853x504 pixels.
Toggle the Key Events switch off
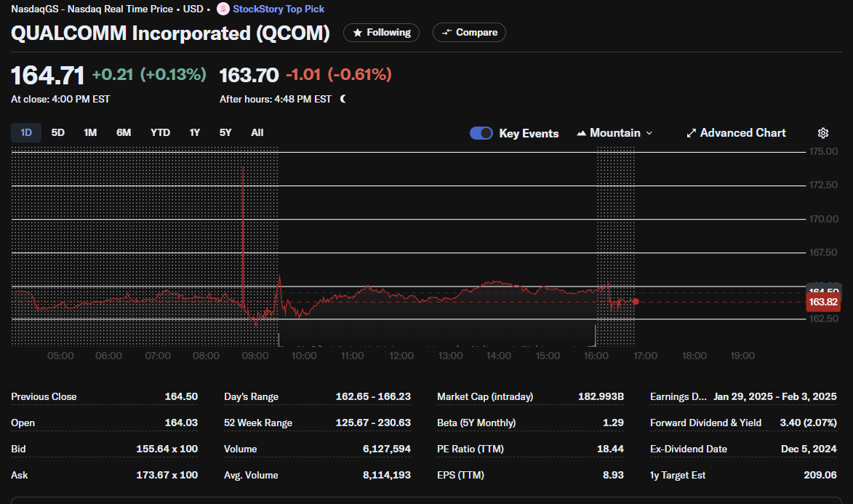pyautogui.click(x=481, y=133)
